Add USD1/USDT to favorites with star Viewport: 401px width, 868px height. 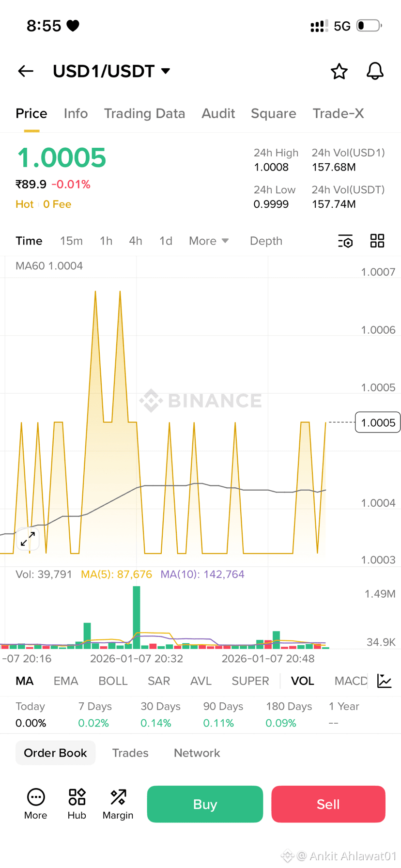[x=339, y=71]
